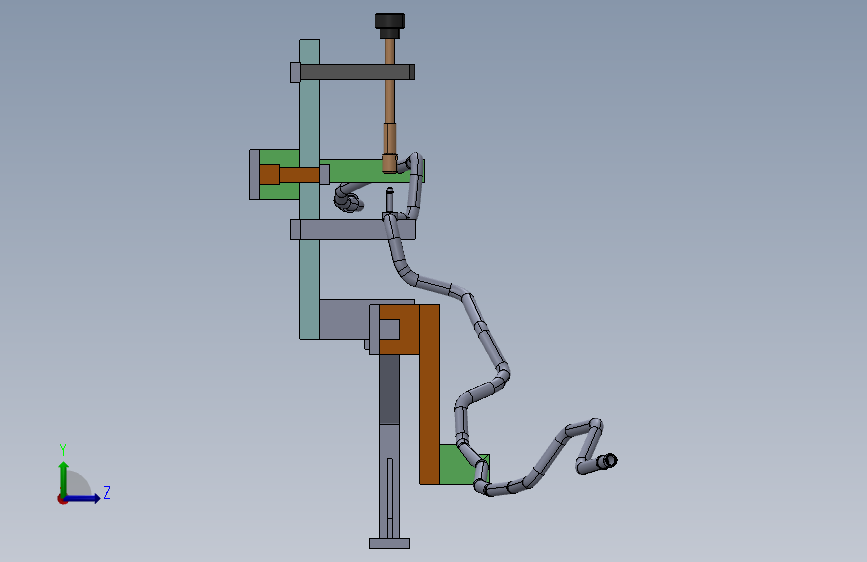Select the long orange vertical bar

[430, 394]
